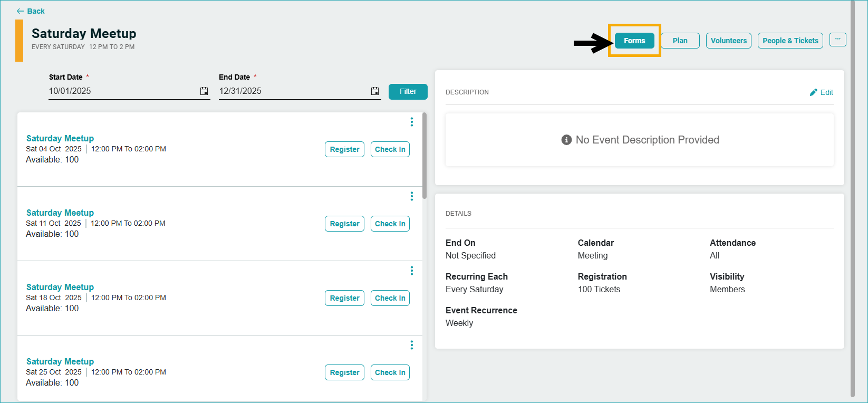
Task: Open three-dot menu for Sat 18 Oct event
Action: coord(412,271)
